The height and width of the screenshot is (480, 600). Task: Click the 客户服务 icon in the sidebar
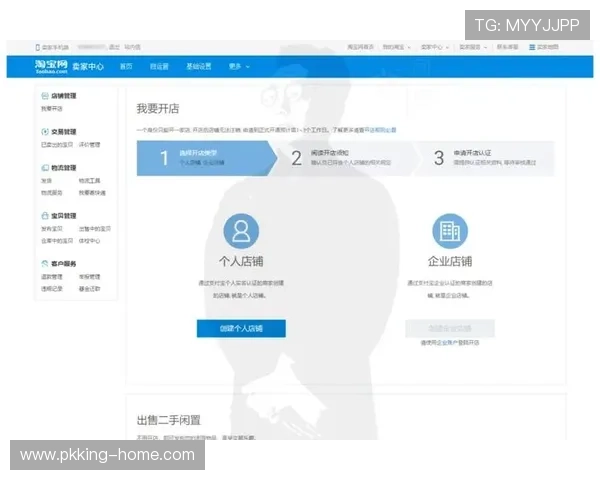(x=45, y=264)
